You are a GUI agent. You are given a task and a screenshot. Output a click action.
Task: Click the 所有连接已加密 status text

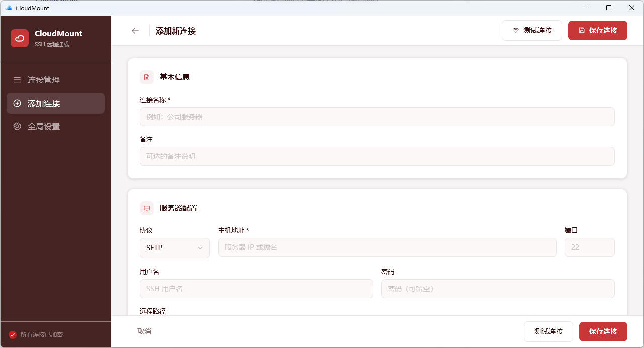[42, 335]
